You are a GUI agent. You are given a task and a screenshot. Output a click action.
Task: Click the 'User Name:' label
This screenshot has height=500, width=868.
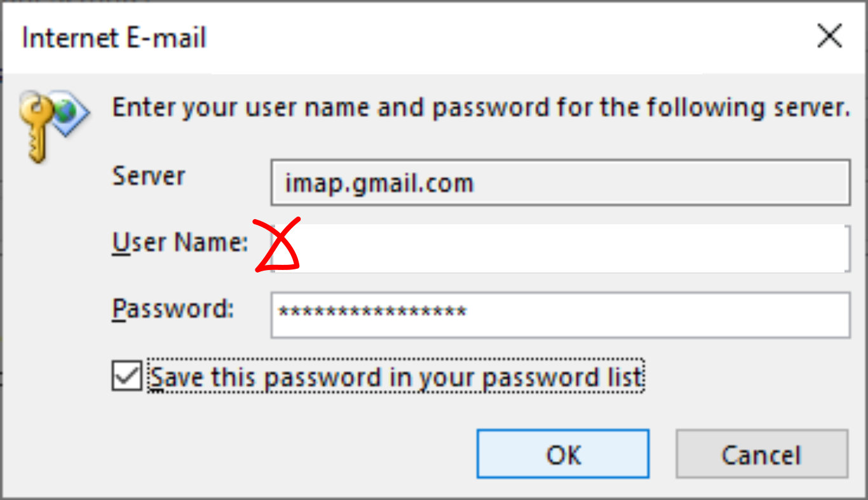pos(176,242)
